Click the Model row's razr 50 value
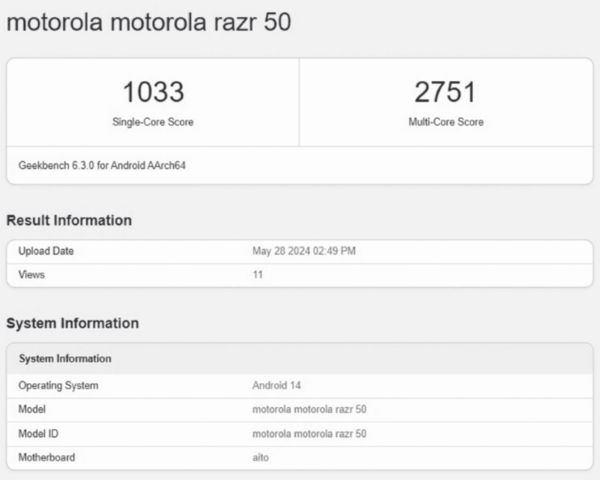This screenshot has height=480, width=600. pyautogui.click(x=309, y=409)
